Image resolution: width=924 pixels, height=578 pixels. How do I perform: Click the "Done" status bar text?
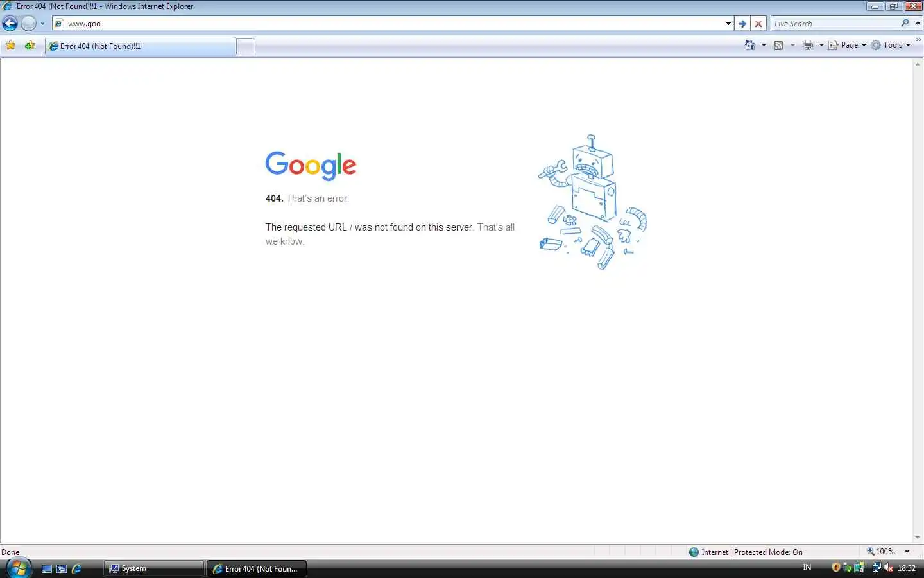pyautogui.click(x=10, y=552)
